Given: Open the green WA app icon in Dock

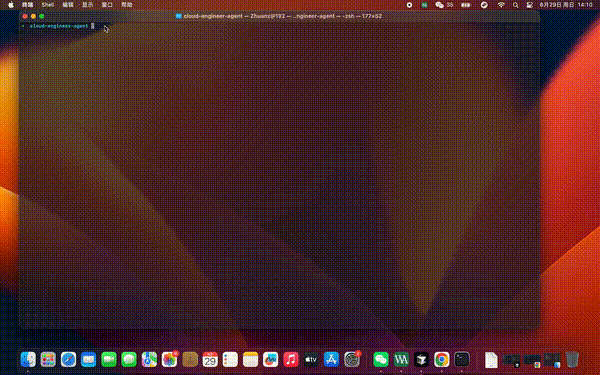Looking at the screenshot, I should pyautogui.click(x=401, y=360).
